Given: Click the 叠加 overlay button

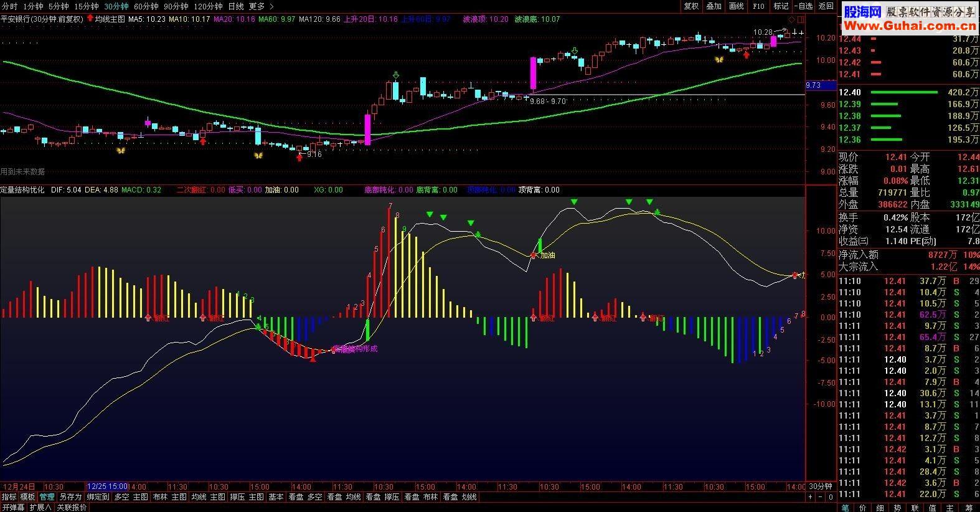Looking at the screenshot, I should pyautogui.click(x=714, y=6).
